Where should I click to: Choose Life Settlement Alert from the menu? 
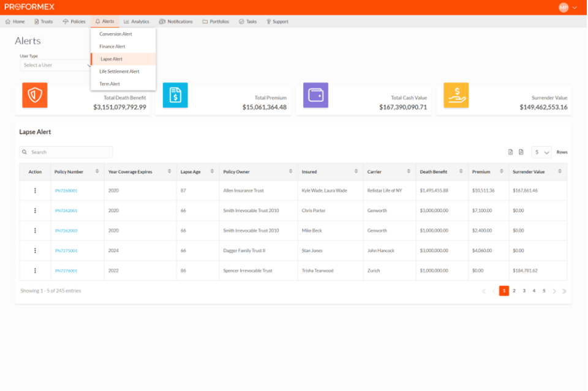(x=123, y=72)
